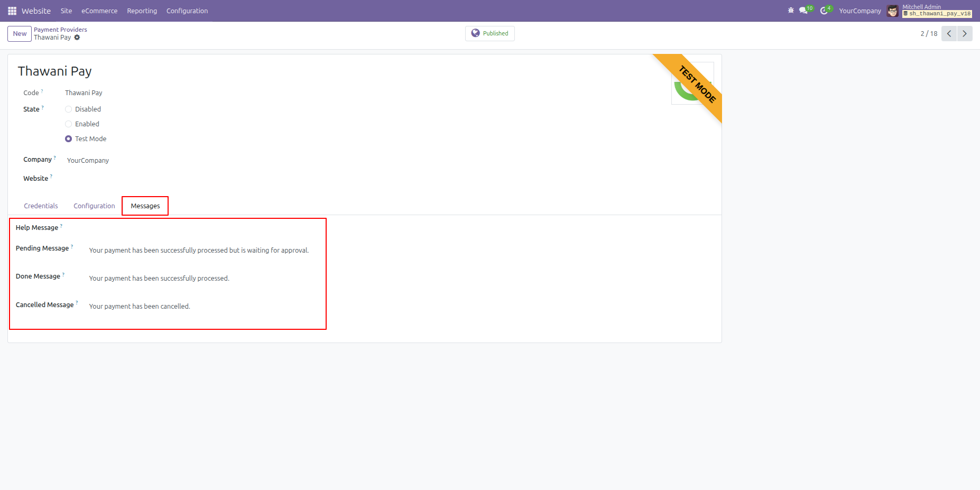Click the question mark beside Done Message
This screenshot has height=490, width=980.
click(x=63, y=274)
